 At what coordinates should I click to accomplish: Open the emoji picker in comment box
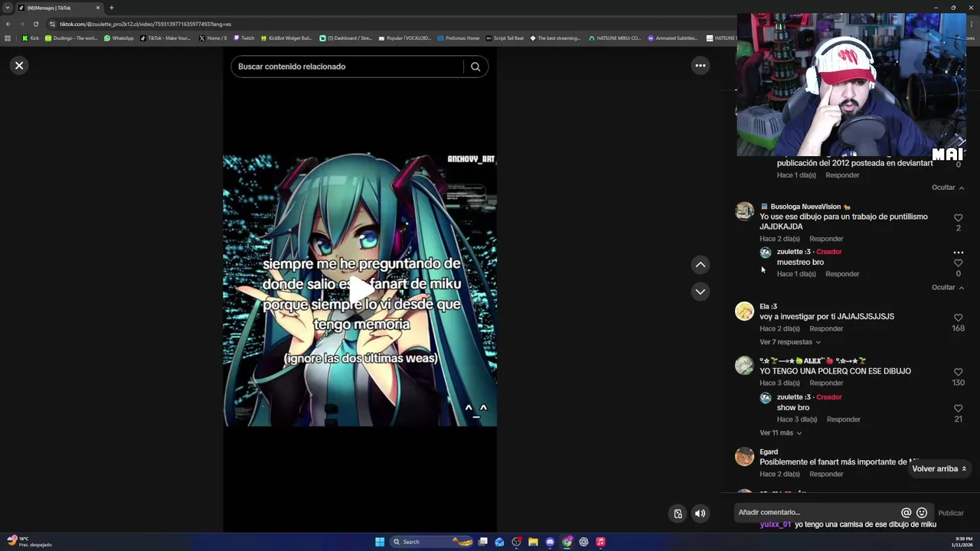coord(922,513)
